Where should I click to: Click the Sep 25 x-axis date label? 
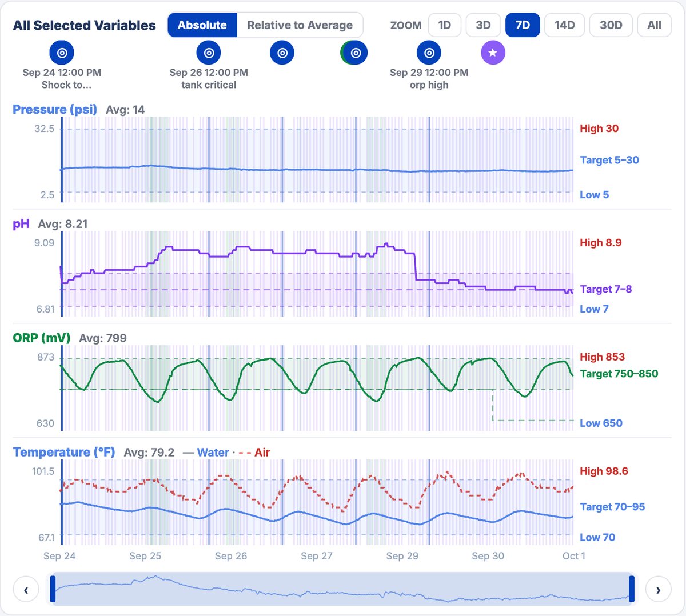(145, 556)
